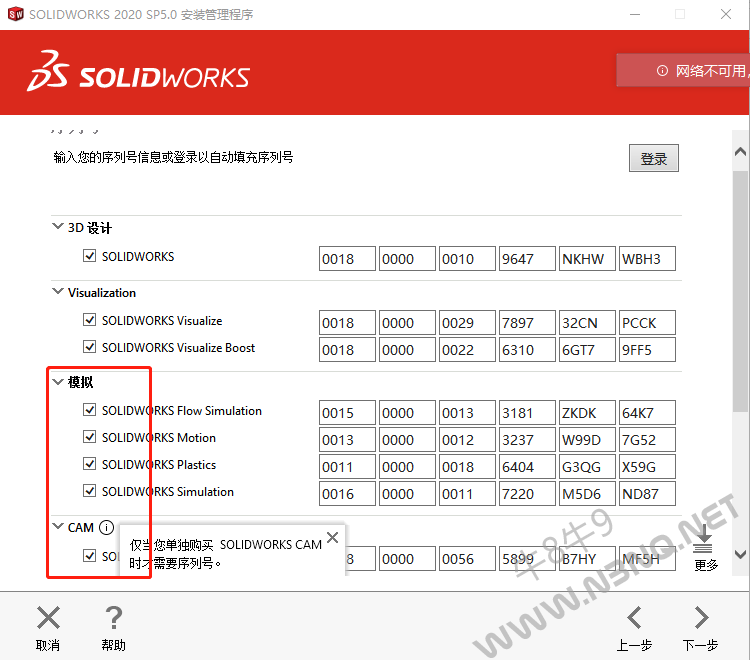Click the SOLIDWORKS Flow Simulation label

182,411
